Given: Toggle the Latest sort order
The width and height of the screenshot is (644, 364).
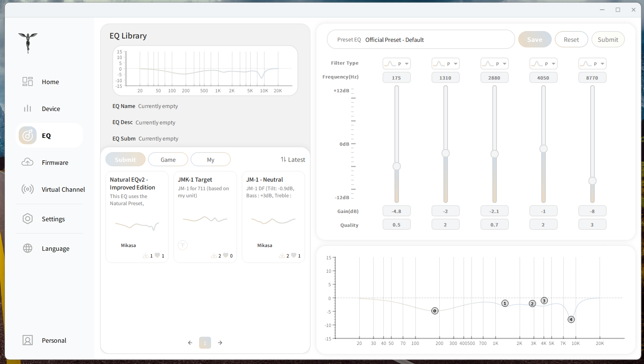Looking at the screenshot, I should click(x=293, y=160).
